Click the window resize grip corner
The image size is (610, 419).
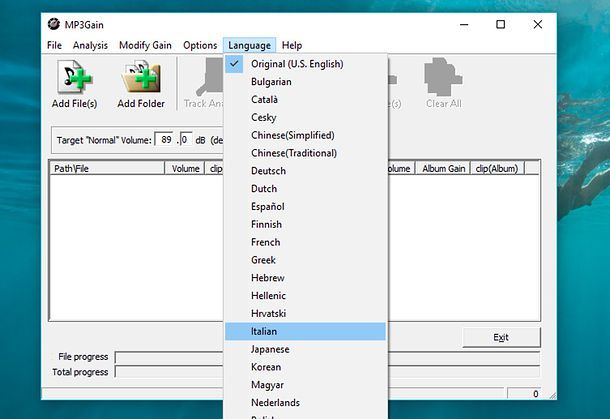pos(552,395)
